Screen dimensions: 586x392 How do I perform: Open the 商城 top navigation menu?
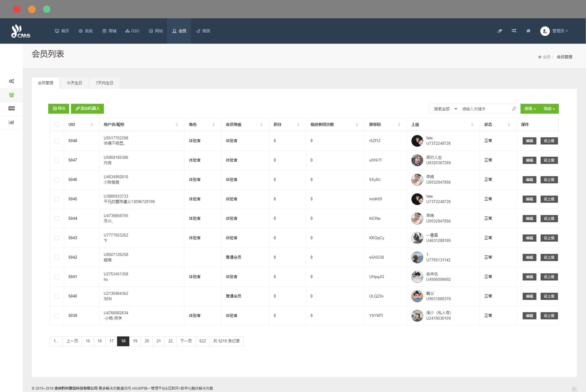pos(109,31)
